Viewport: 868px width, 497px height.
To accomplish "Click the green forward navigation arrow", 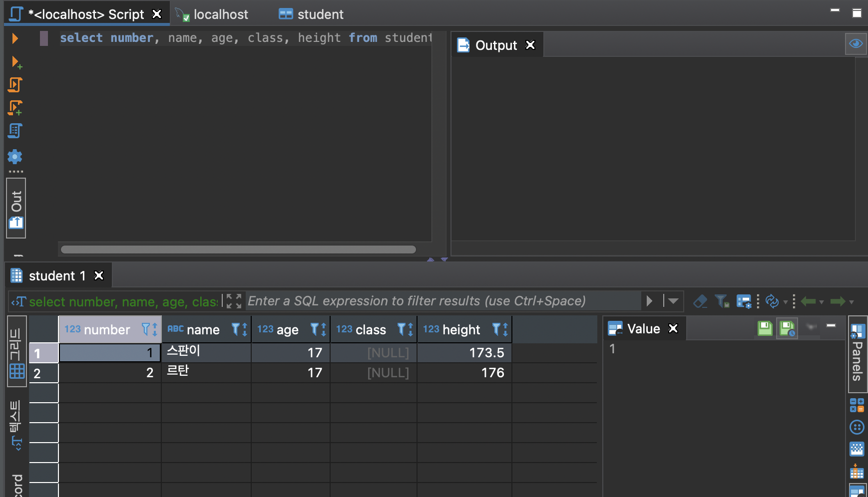I will [838, 301].
